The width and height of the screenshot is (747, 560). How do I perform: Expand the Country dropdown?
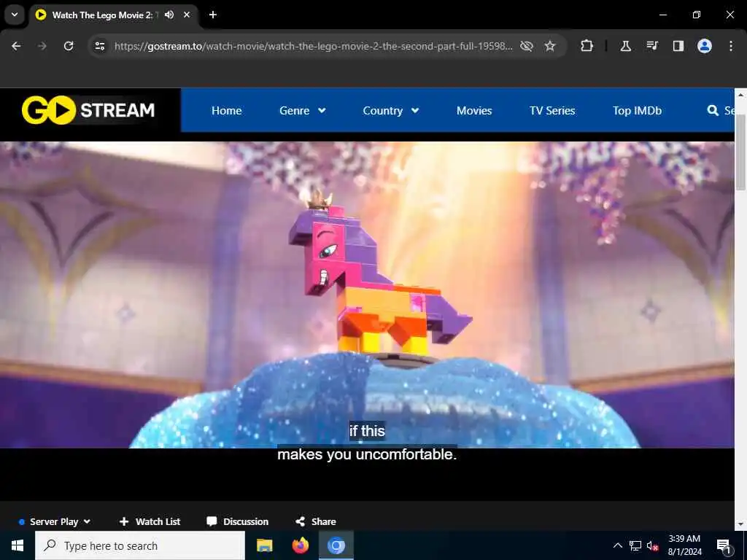[391, 111]
